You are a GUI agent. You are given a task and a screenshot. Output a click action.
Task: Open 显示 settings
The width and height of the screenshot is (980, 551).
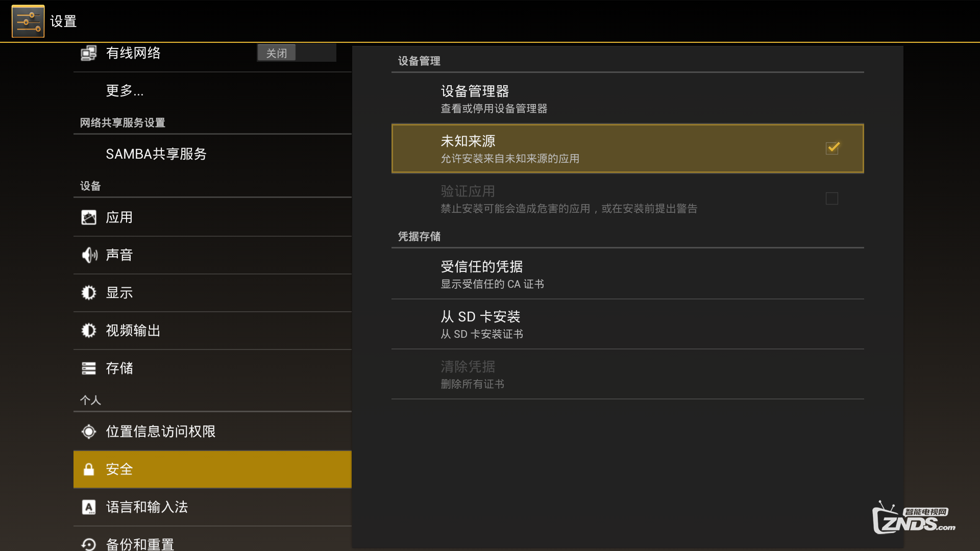tap(212, 293)
